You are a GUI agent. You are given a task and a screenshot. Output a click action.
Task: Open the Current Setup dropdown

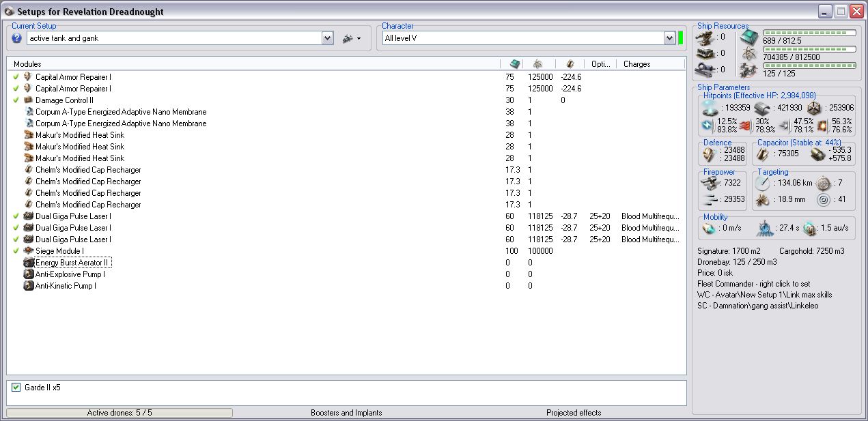pyautogui.click(x=327, y=38)
